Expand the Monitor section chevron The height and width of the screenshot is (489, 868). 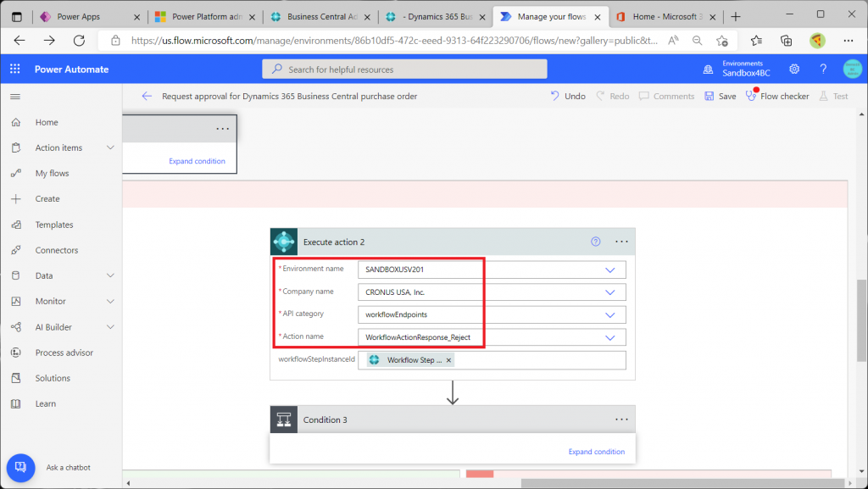[110, 301]
